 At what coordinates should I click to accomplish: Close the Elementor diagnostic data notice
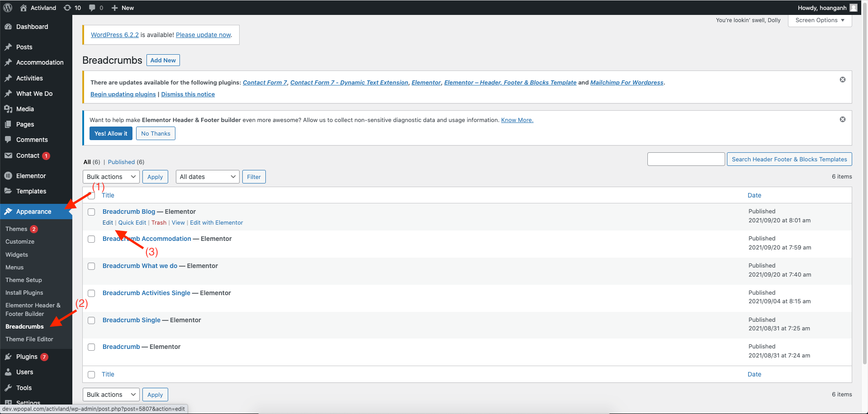(x=842, y=119)
